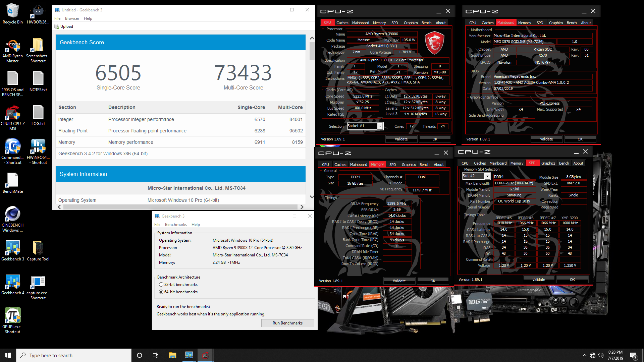
Task: Open Task View on the taskbar
Action: tap(156, 355)
